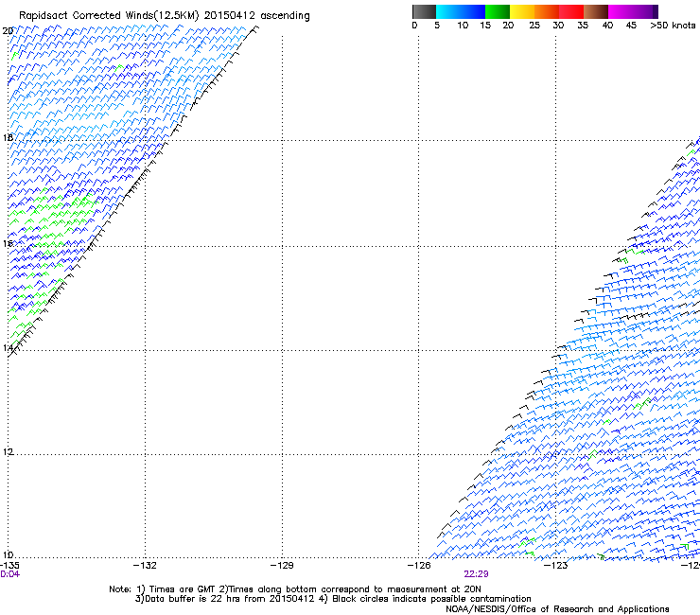Screen dimensions: 700x615
Task: Click the legend tick label 40
Action: pyautogui.click(x=607, y=26)
